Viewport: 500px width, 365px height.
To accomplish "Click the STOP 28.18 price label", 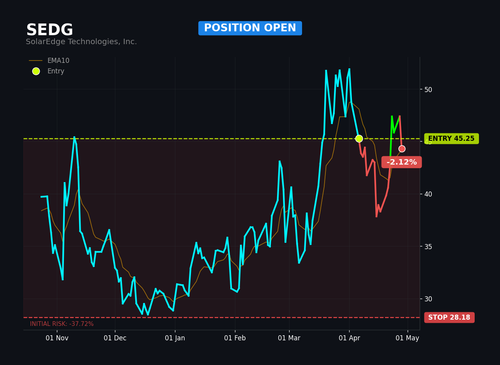I will 449,317.
